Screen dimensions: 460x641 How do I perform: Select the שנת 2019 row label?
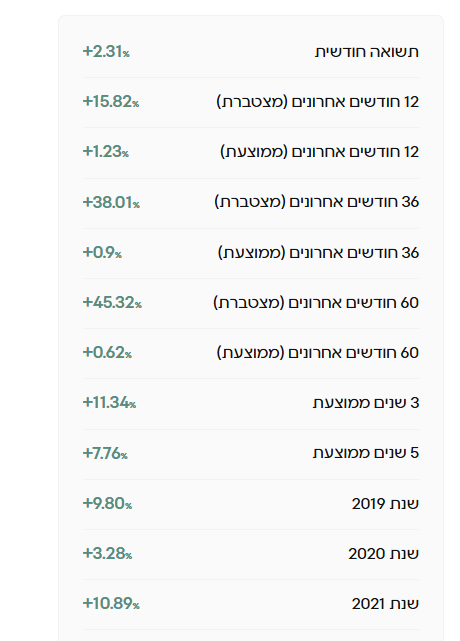[385, 504]
